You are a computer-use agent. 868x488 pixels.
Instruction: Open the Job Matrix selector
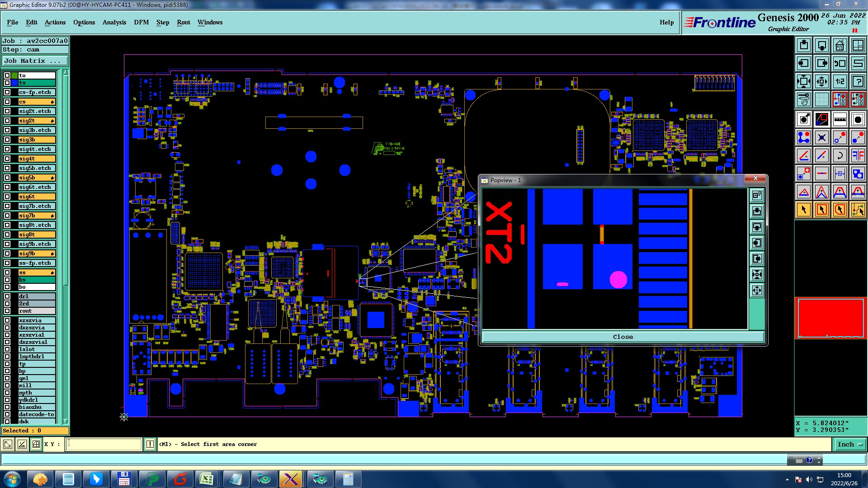(x=35, y=61)
